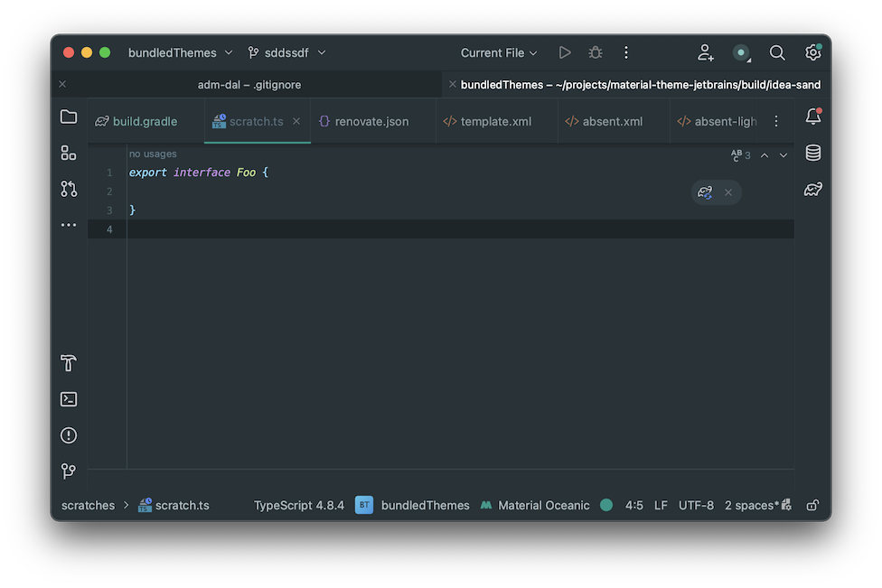
Task: Open Search Everywhere magnifier
Action: (x=777, y=52)
